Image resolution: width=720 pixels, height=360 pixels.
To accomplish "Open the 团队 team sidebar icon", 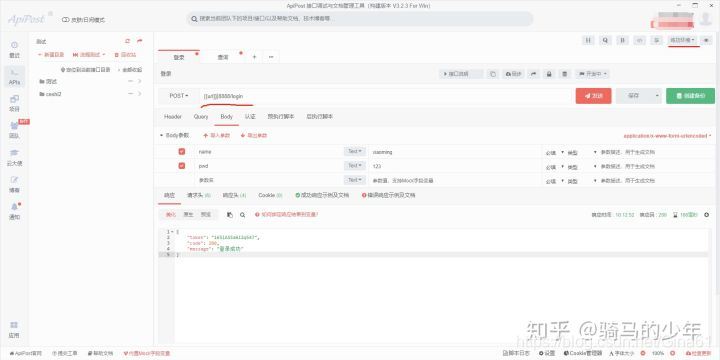I will [x=15, y=130].
